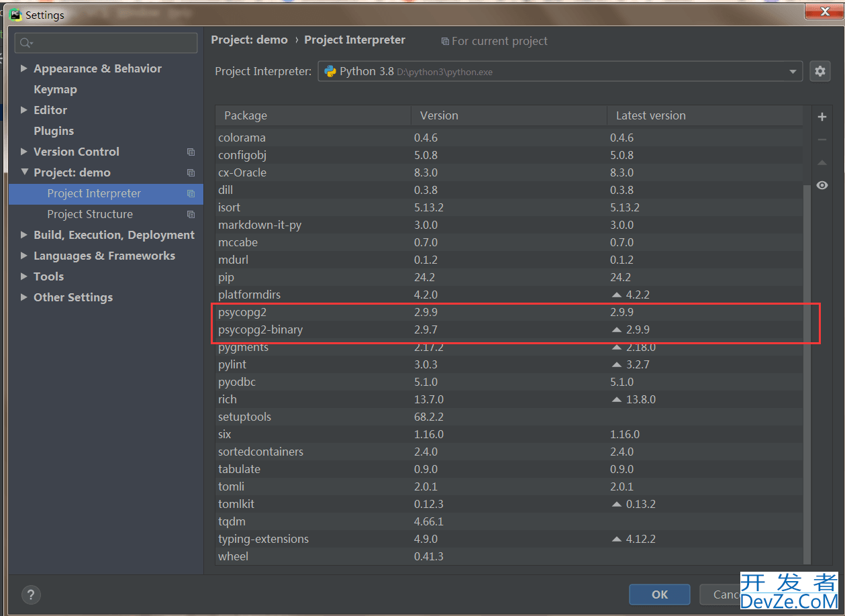The height and width of the screenshot is (616, 845).
Task: Expand the Tools section
Action: [24, 276]
